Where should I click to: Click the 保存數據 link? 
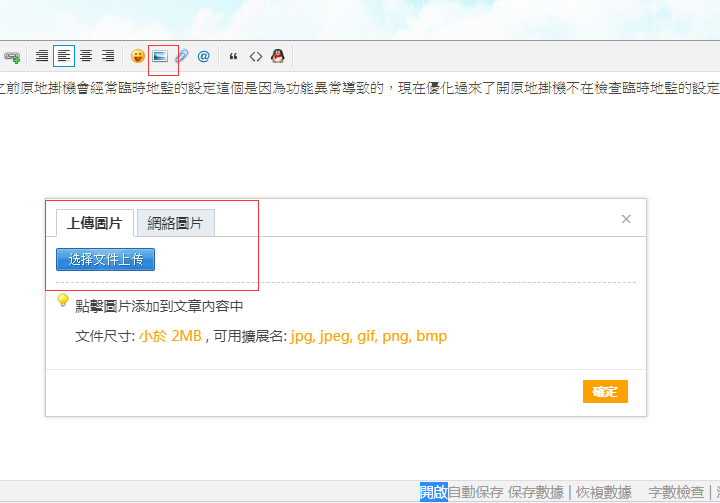pyautogui.click(x=535, y=492)
